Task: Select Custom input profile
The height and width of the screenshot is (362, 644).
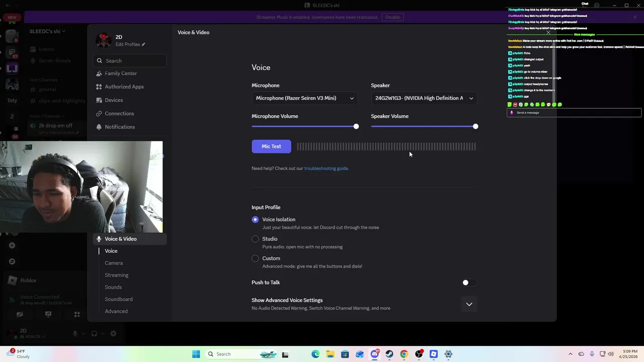Action: [x=255, y=258]
